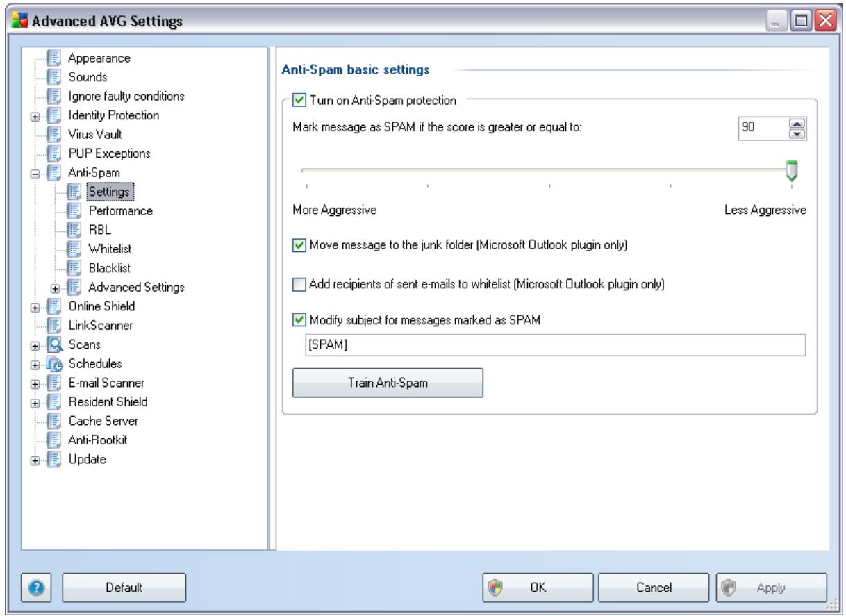Viewport: 846px width, 616px height.
Task: Click the Settings item icon under Anti-Spam
Action: coord(73,190)
